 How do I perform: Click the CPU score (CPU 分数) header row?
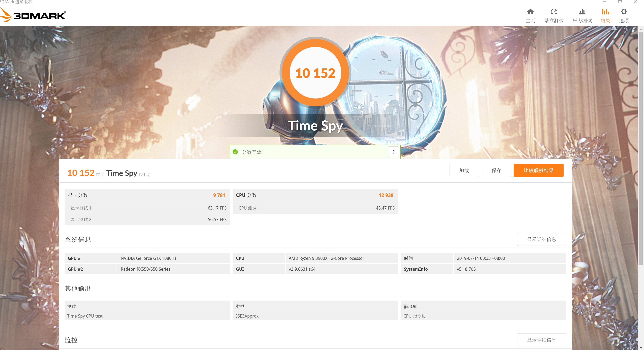pyautogui.click(x=315, y=195)
